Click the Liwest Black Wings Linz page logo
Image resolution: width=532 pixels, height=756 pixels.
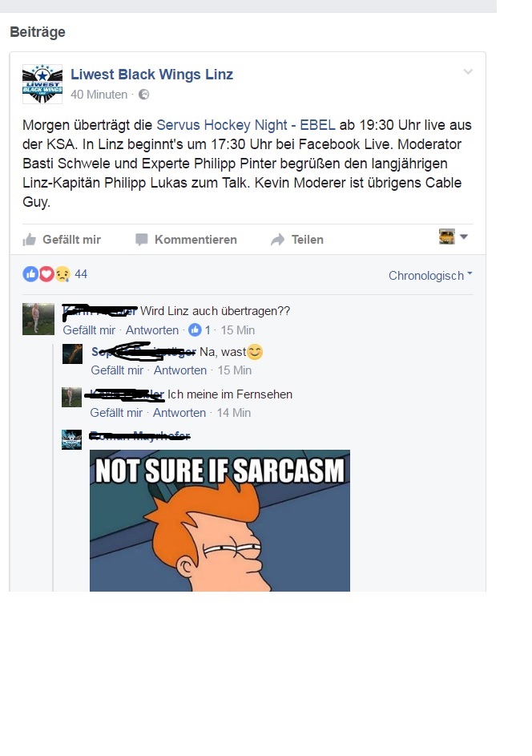tap(42, 84)
